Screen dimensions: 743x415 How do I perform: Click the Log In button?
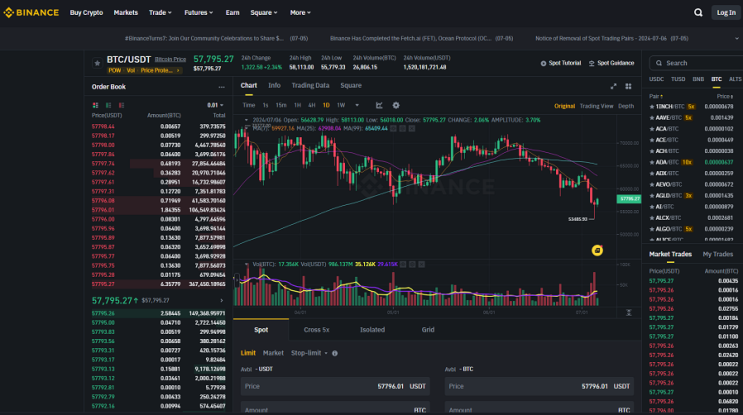726,13
